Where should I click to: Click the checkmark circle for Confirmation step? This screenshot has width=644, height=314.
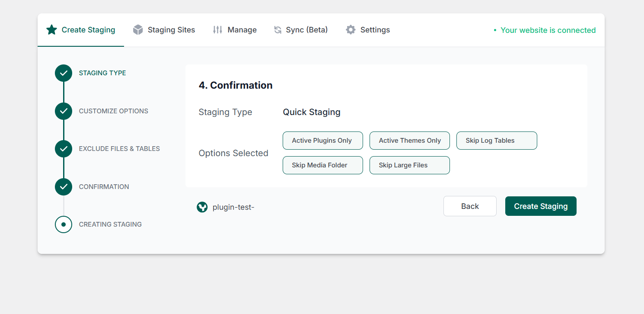[64, 187]
